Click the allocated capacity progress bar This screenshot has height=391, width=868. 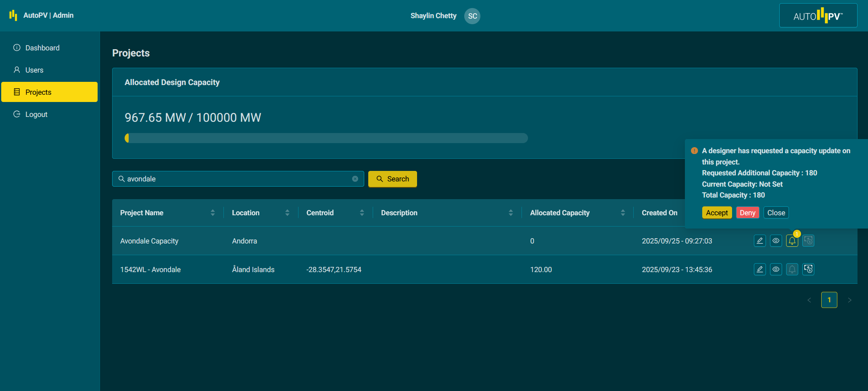coord(326,138)
